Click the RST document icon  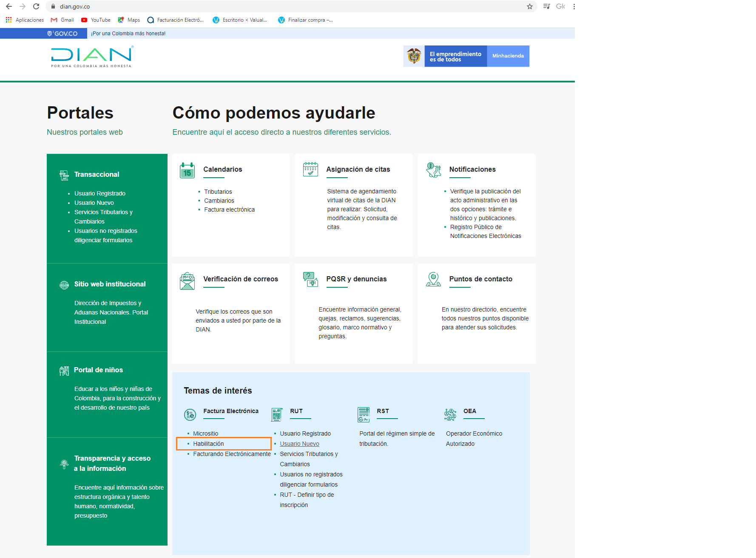coord(364,414)
